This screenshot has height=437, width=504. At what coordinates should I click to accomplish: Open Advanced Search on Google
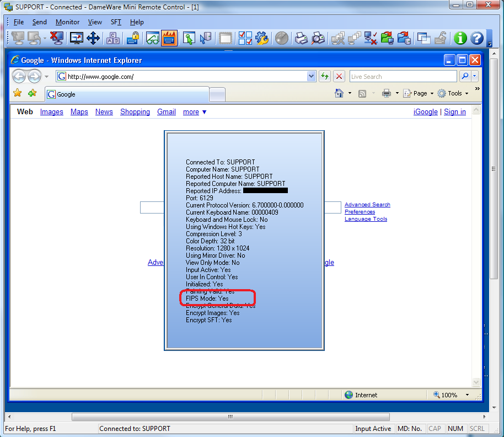point(367,204)
